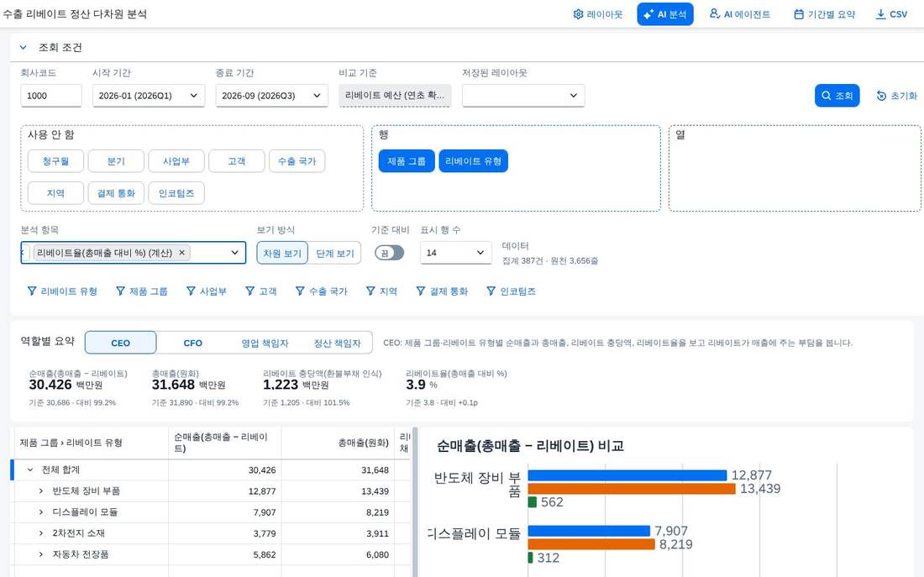Viewport: 924px width, 577px height.
Task: Open the 사업부 filter
Action: coord(207,291)
